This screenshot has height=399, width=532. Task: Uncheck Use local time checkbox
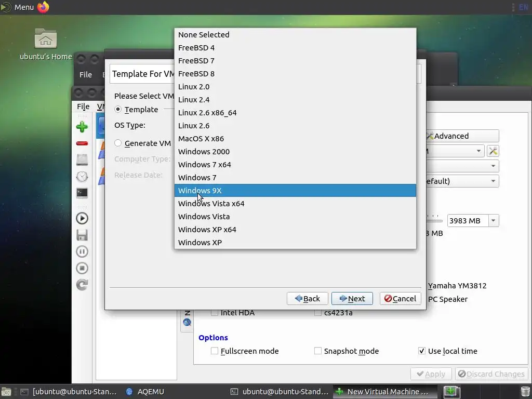click(422, 351)
